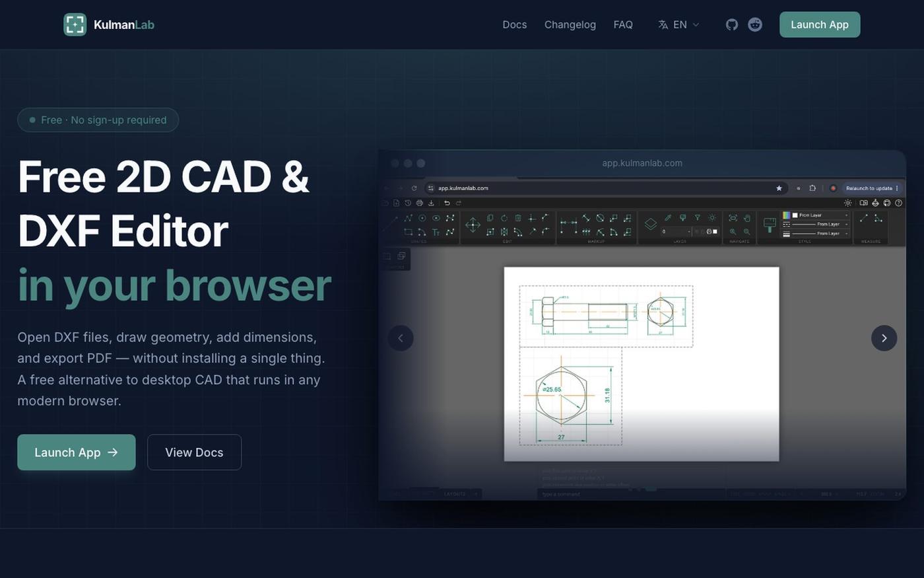924x578 pixels.
Task: Open the current layer 0 dropdown
Action: pos(676,232)
